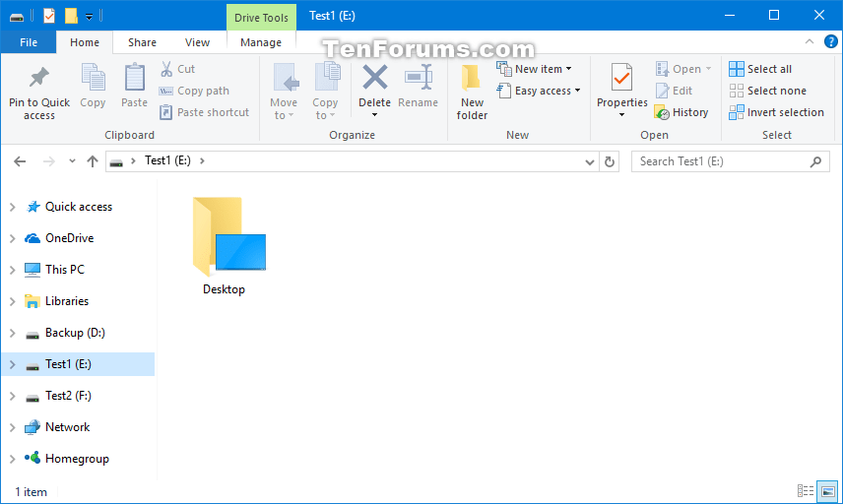Viewport: 843px width, 504px height.
Task: Click the Edit button in Open group
Action: pyautogui.click(x=675, y=91)
